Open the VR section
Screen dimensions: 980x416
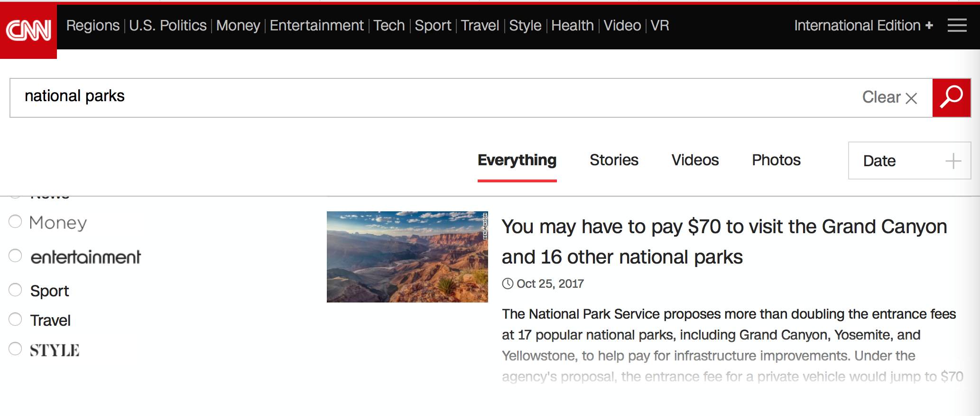tap(660, 26)
